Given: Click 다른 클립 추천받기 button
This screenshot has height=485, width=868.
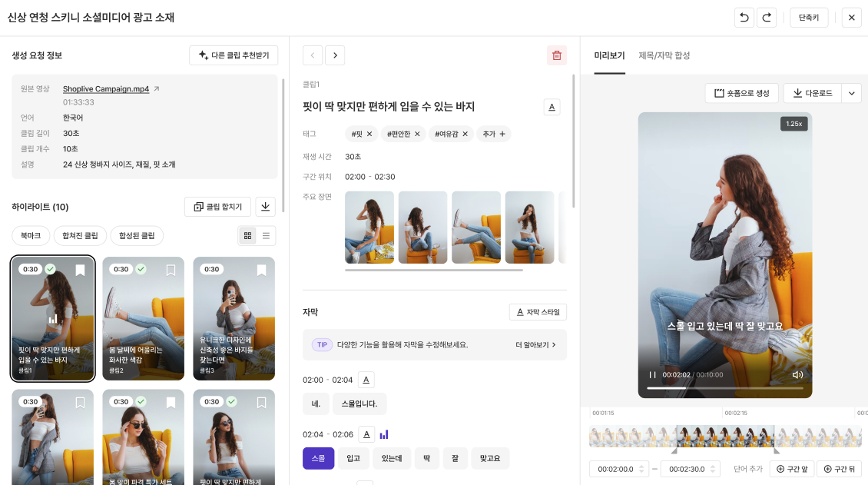Looking at the screenshot, I should click(234, 55).
